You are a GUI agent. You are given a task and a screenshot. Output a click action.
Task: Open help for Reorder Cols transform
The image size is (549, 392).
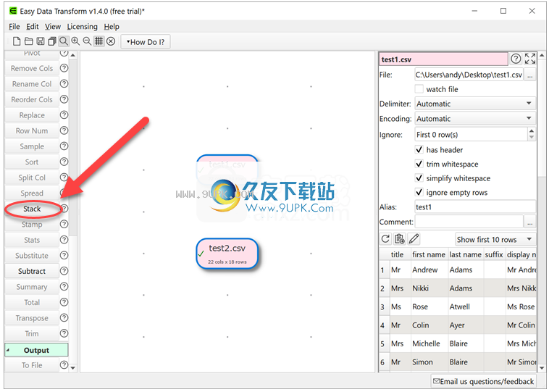64,99
